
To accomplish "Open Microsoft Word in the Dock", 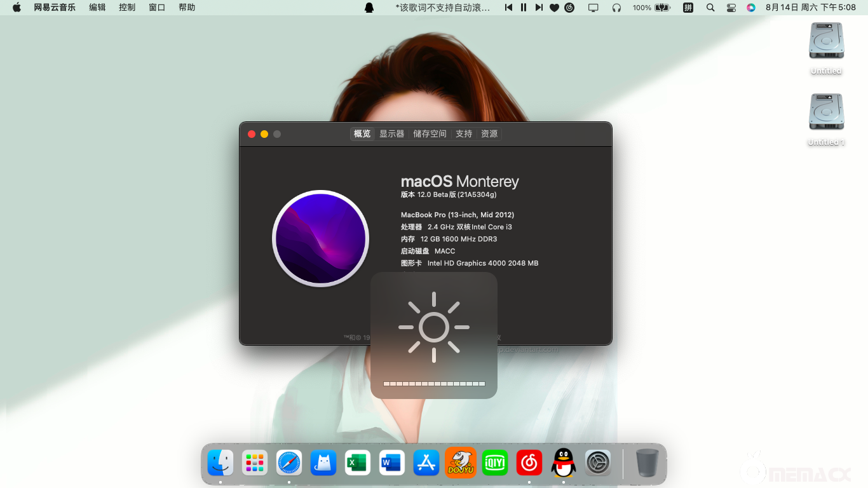I will click(x=392, y=463).
